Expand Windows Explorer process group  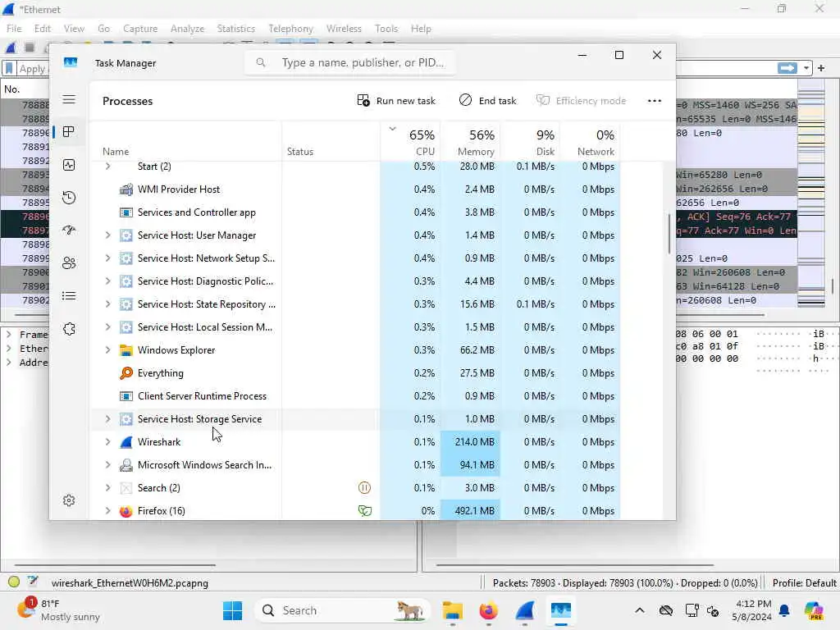click(x=107, y=349)
